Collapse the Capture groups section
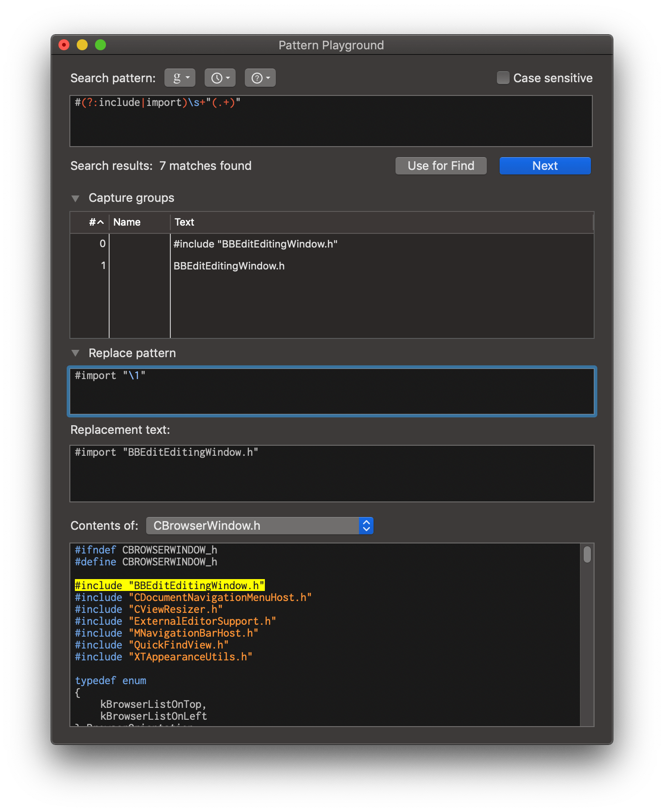The image size is (664, 812). point(76,198)
